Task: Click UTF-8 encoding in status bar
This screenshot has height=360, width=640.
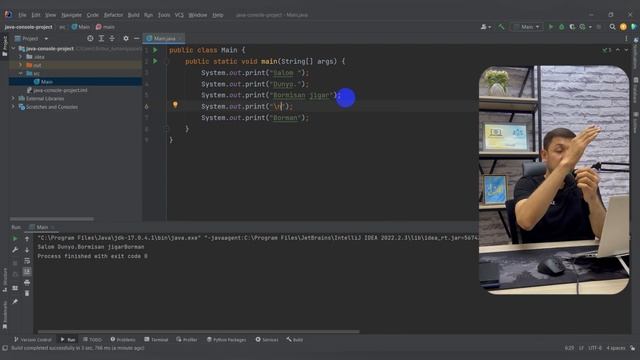Action: point(595,348)
